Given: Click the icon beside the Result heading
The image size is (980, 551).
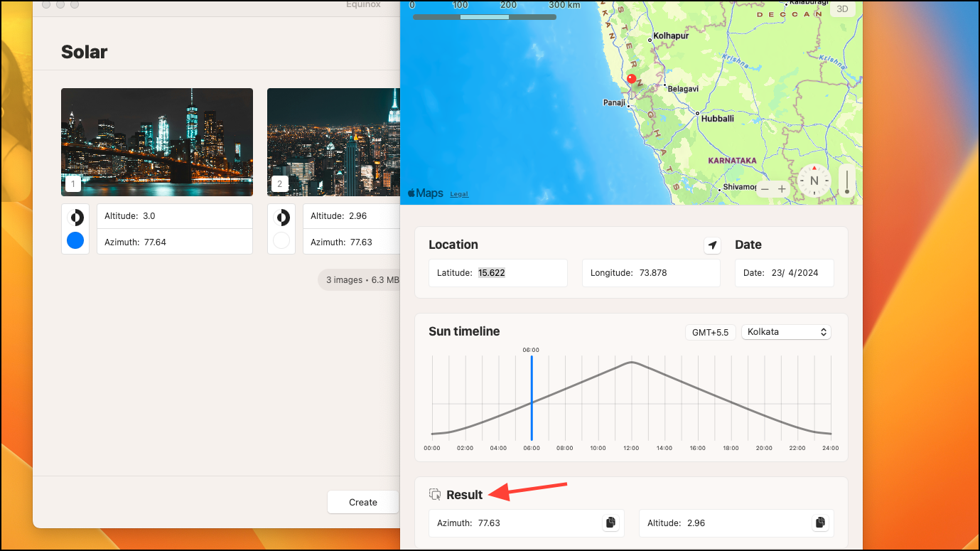Looking at the screenshot, I should tap(435, 494).
